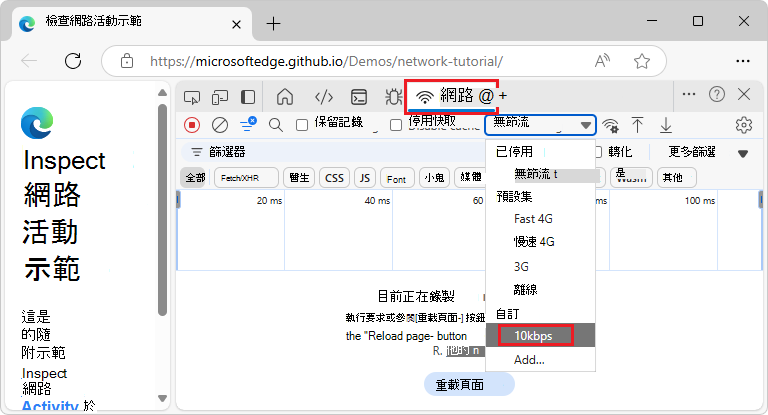Close the 檢查網路活動示範 browser tab
The height and width of the screenshot is (415, 768).
click(236, 24)
